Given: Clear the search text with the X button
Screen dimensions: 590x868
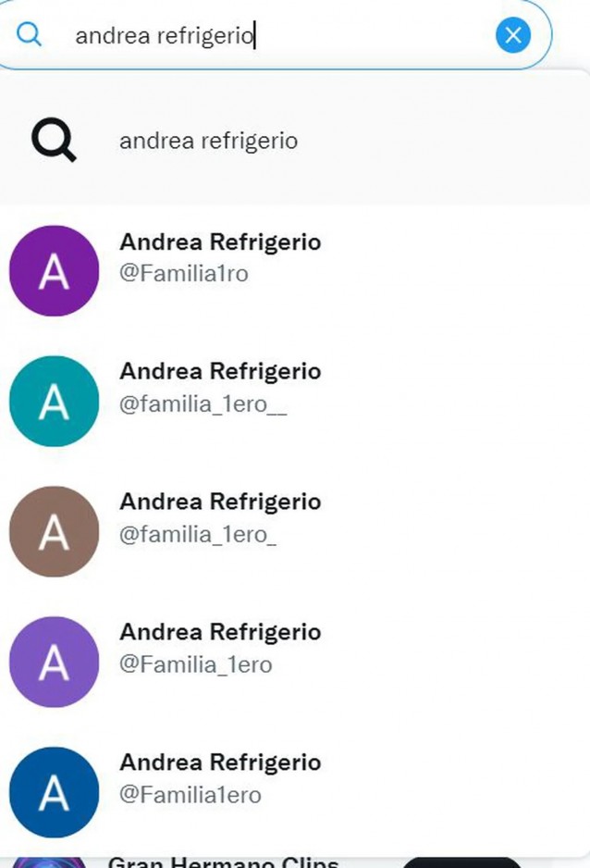Looking at the screenshot, I should (513, 36).
